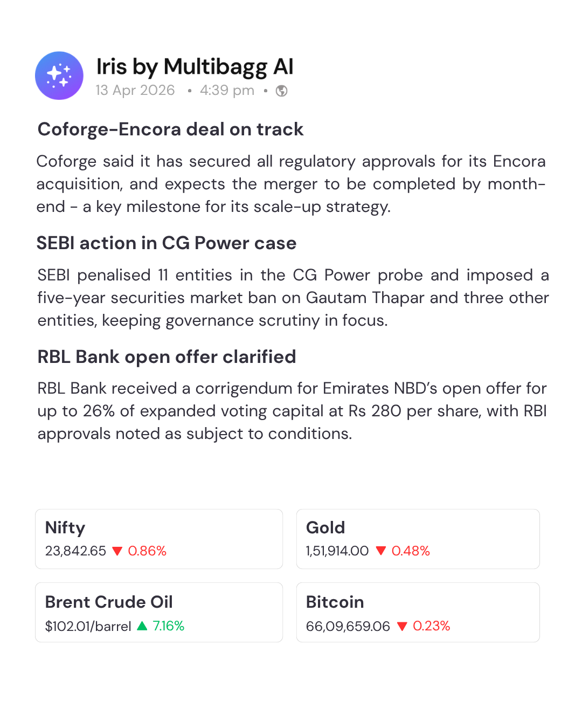Click the Nifty red down arrow

pyautogui.click(x=117, y=551)
